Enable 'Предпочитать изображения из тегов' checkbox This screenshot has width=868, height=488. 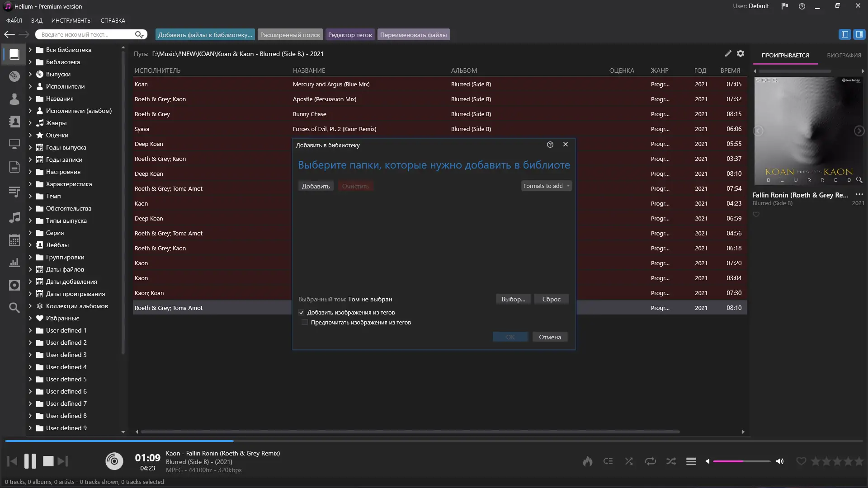click(x=305, y=323)
